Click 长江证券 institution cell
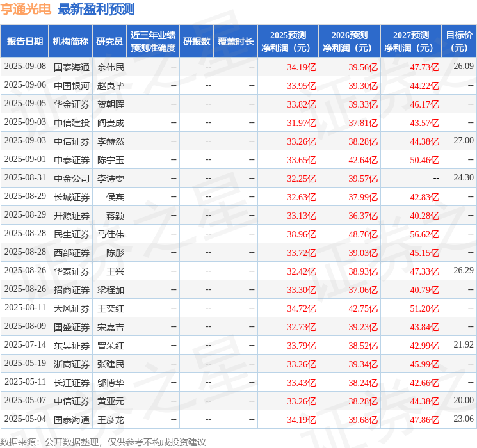 coord(72,383)
